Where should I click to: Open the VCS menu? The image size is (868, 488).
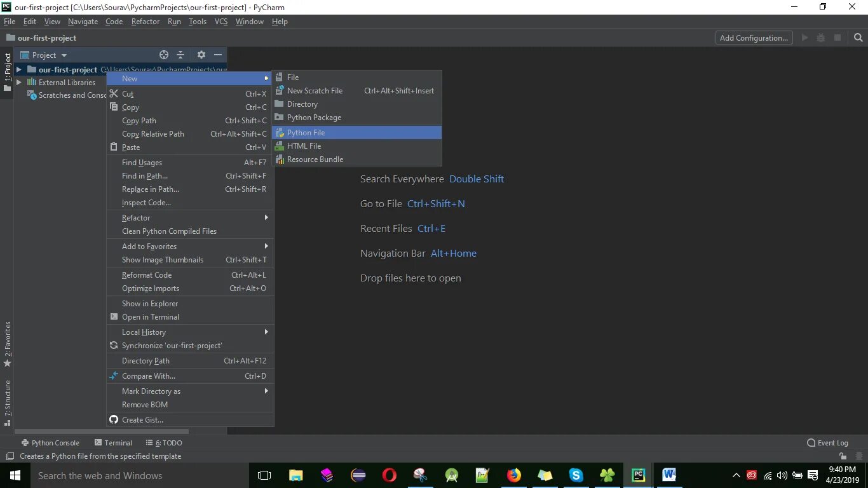point(221,22)
